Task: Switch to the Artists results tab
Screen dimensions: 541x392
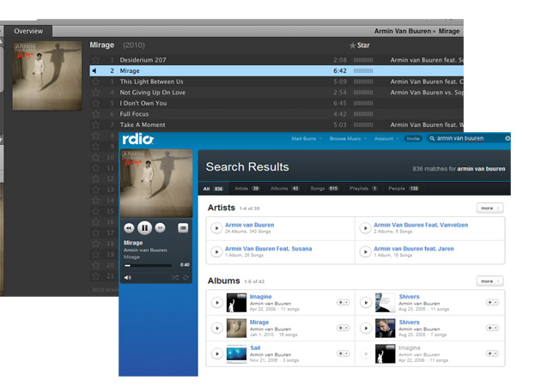Action: 246,189
